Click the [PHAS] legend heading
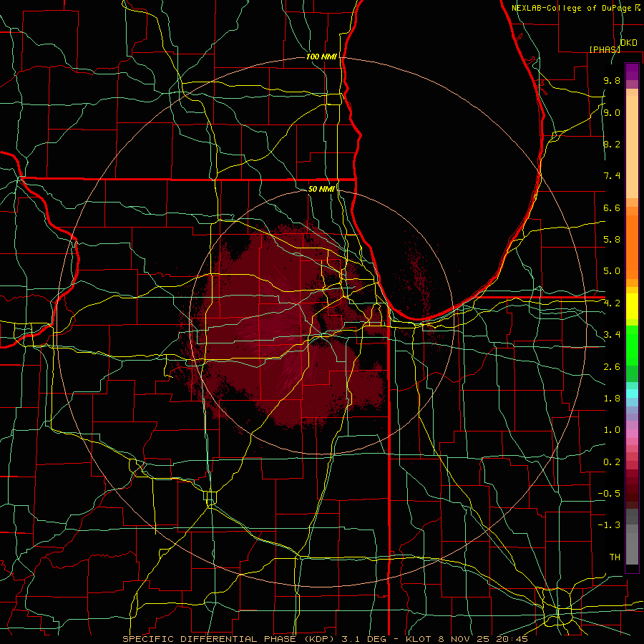 click(x=605, y=49)
